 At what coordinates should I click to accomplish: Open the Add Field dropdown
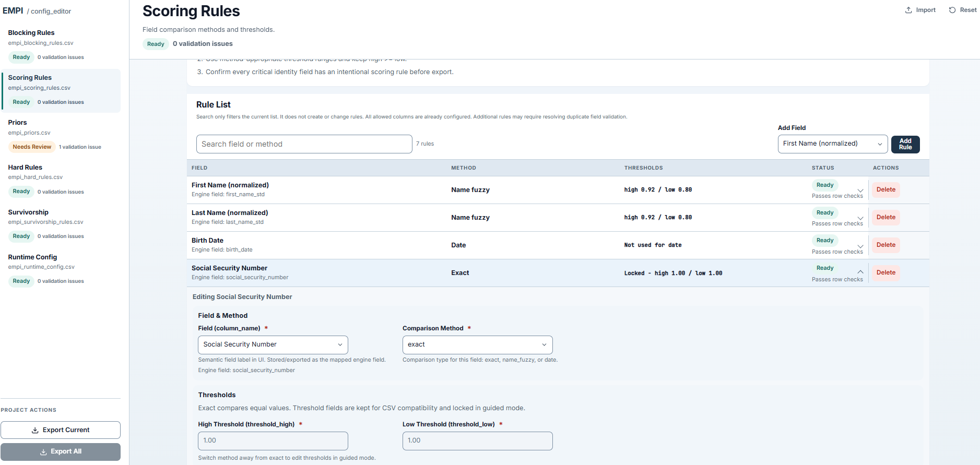(833, 144)
